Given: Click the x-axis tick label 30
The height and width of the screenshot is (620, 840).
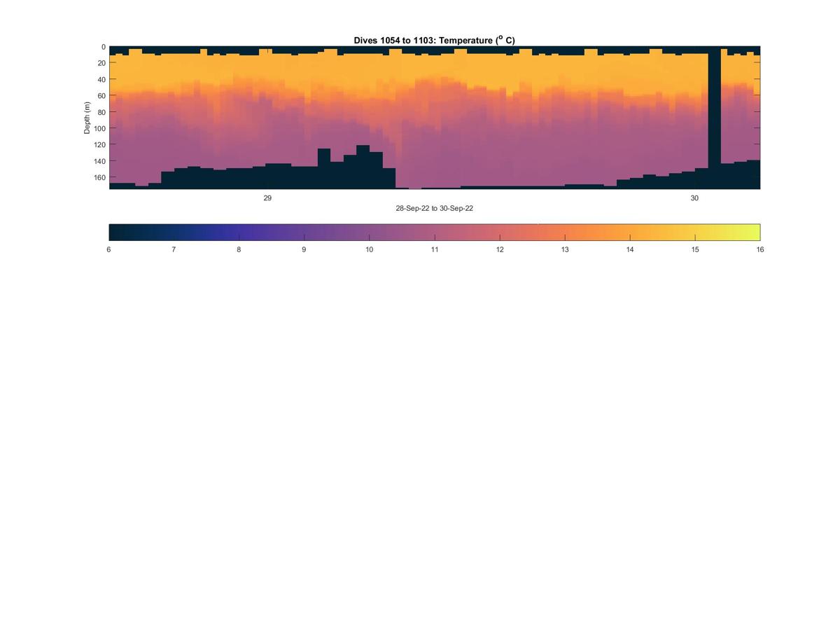Looking at the screenshot, I should point(694,198).
